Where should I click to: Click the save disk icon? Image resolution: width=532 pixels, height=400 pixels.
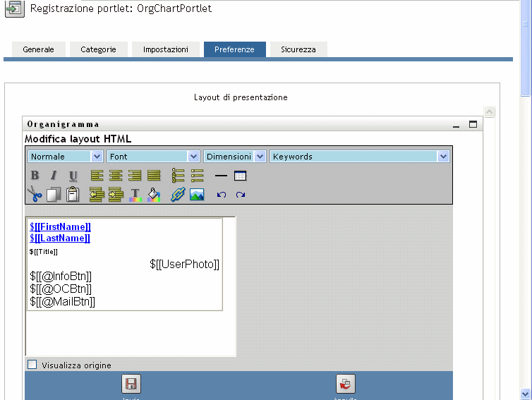pos(131,384)
